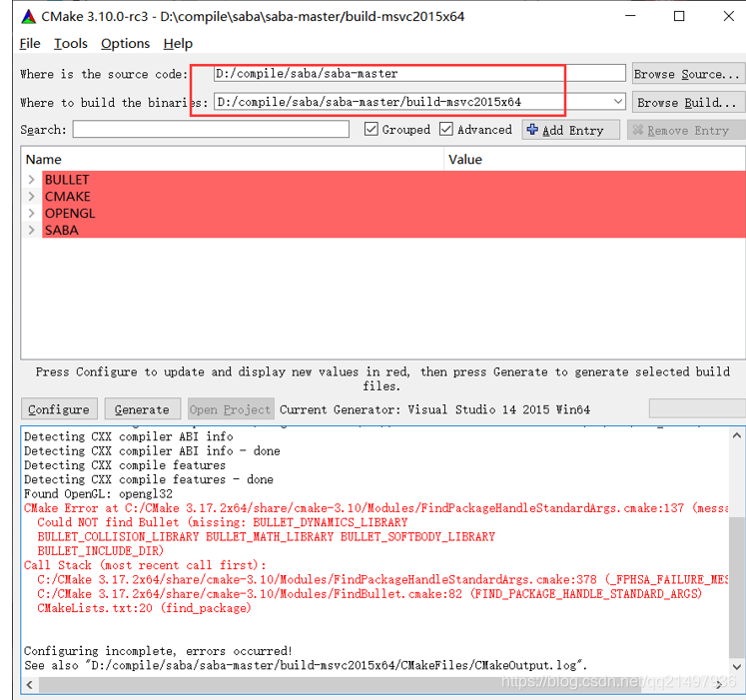Expand the CMAKE group
Screen dimensions: 746x700
31,196
